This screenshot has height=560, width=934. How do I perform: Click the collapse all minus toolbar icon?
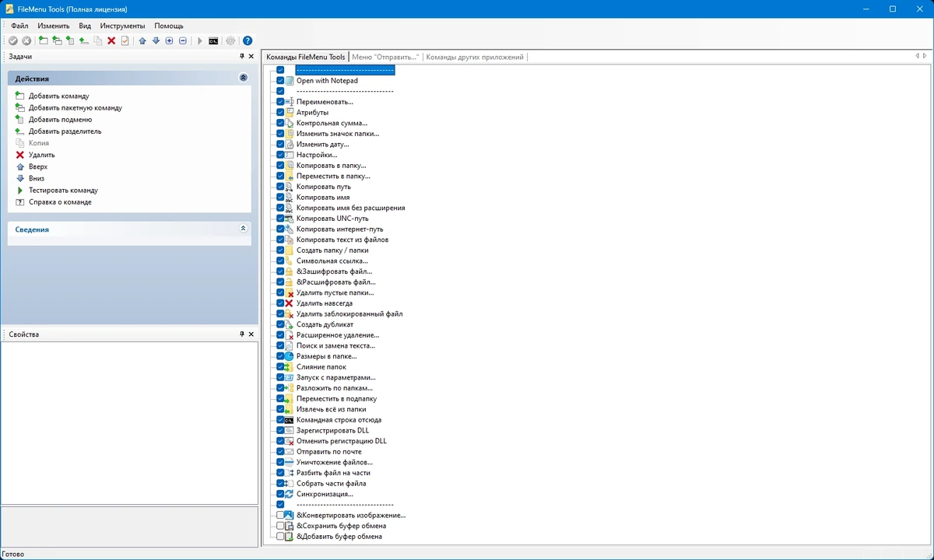183,40
